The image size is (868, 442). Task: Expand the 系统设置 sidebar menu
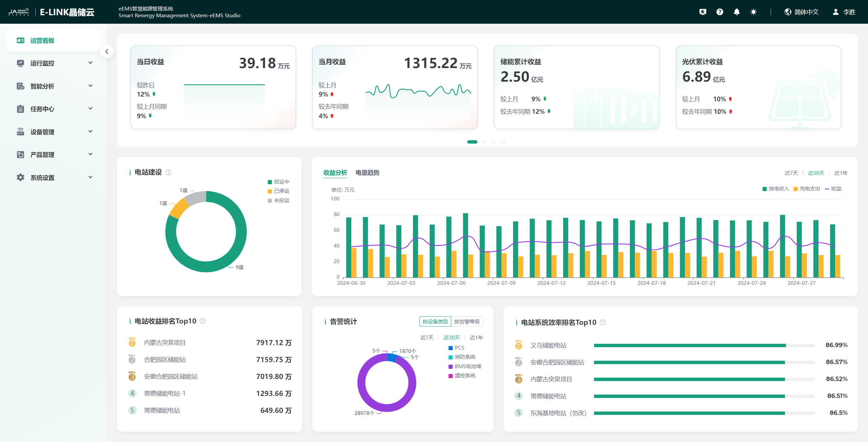coord(54,177)
